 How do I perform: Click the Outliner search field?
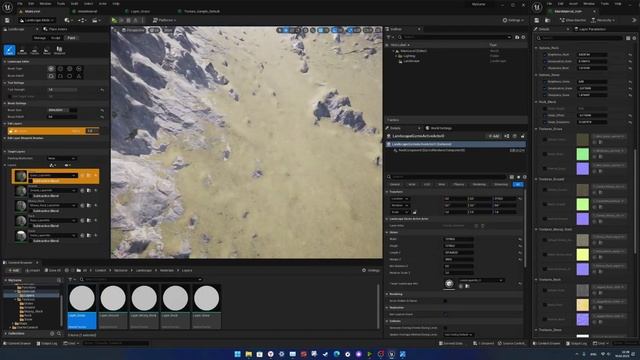pos(455,37)
